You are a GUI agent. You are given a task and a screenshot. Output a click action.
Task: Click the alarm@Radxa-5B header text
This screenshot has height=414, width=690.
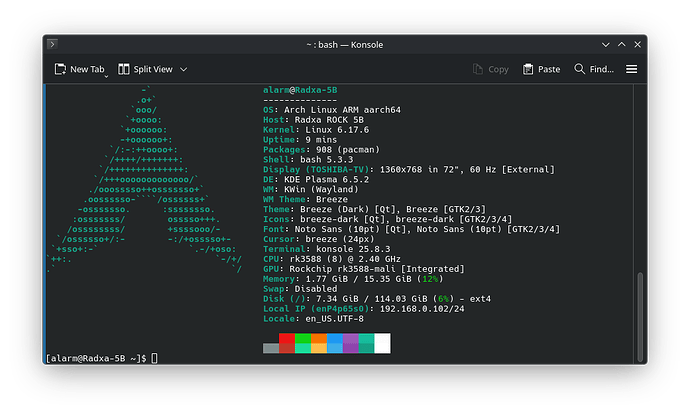[x=298, y=91]
